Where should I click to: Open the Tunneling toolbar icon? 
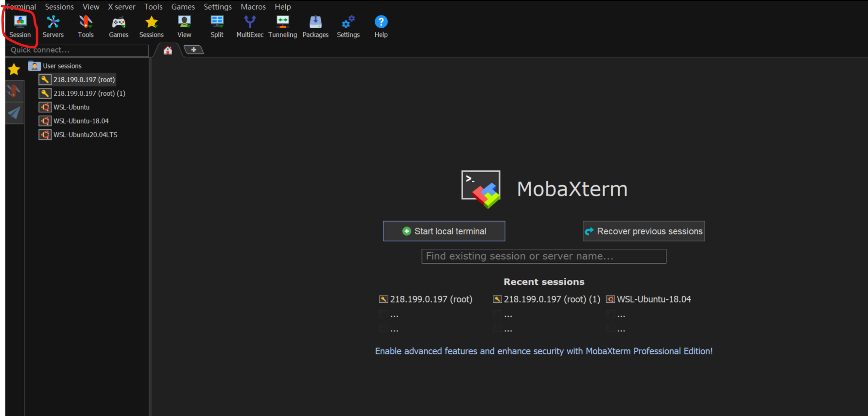tap(283, 26)
